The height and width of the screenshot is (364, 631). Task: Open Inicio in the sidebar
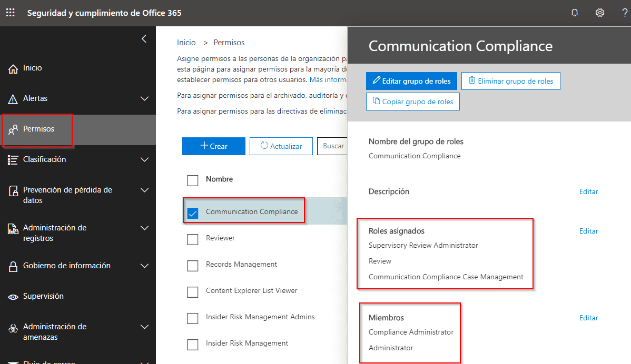coord(77,68)
